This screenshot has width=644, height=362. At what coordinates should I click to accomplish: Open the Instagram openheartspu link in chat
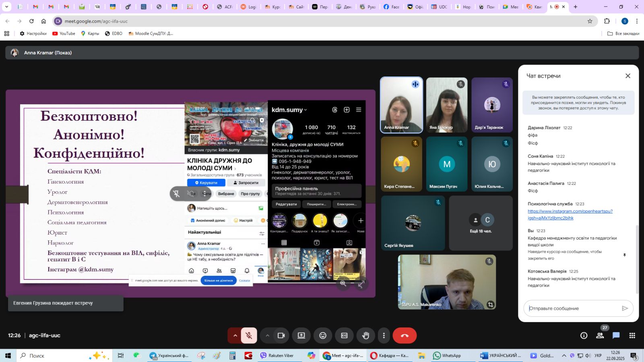click(570, 214)
